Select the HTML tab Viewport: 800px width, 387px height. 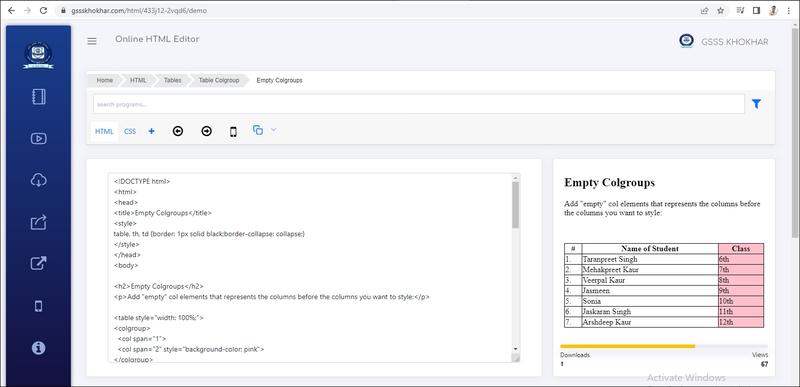(x=104, y=132)
